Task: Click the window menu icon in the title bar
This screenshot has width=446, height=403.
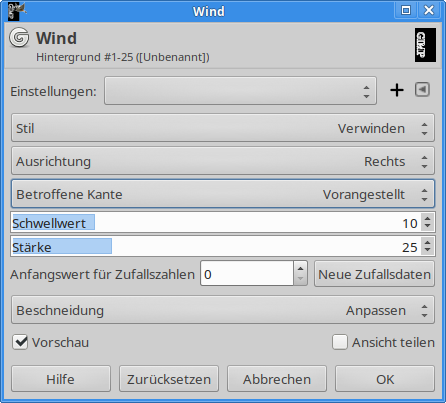Action: click(17, 11)
